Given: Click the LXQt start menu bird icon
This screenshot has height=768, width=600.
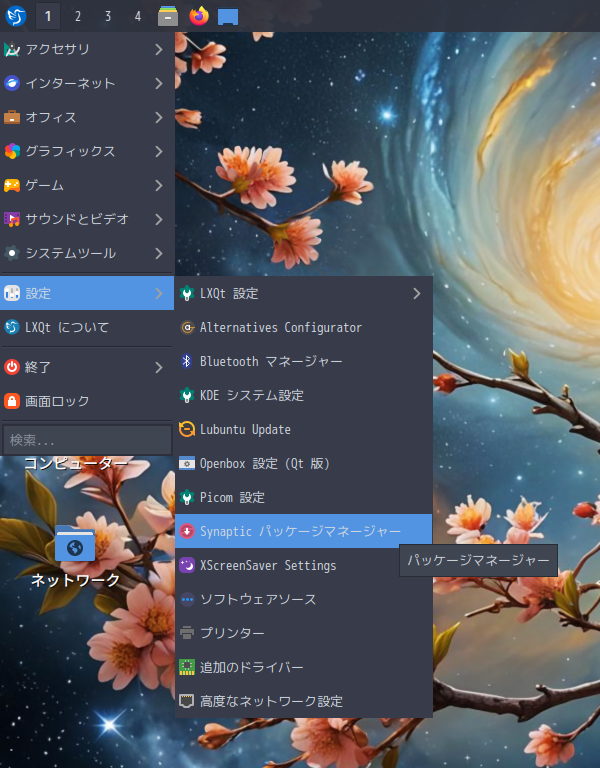Looking at the screenshot, I should (15, 16).
